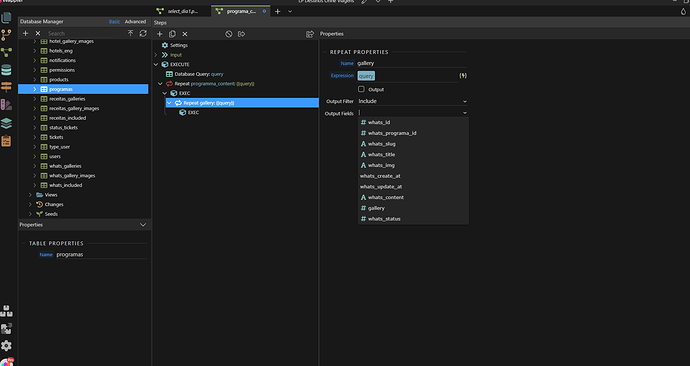Switch to Advanced mode in Database Manager

[135, 22]
